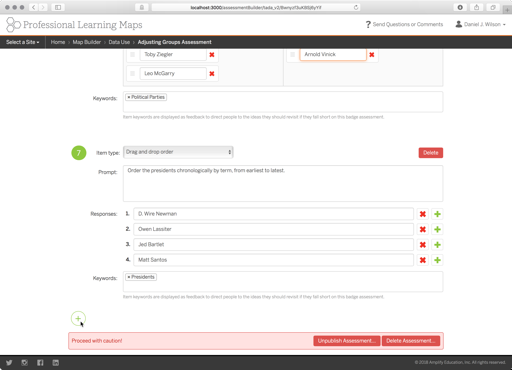This screenshot has height=370, width=512.
Task: Edit the Toby Ziegler name field
Action: coord(173,54)
